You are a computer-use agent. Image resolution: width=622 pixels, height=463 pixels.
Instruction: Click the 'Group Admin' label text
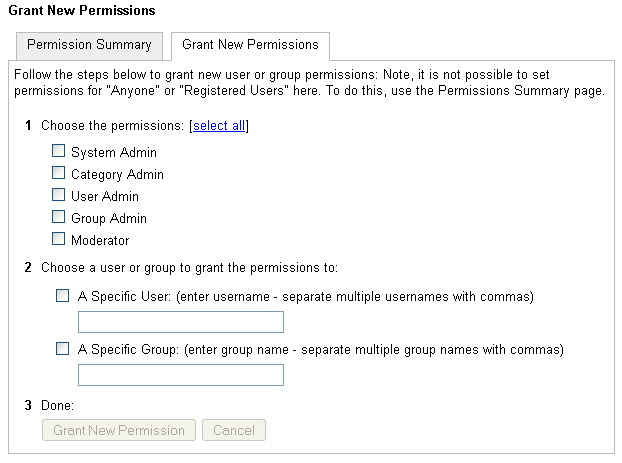point(109,219)
